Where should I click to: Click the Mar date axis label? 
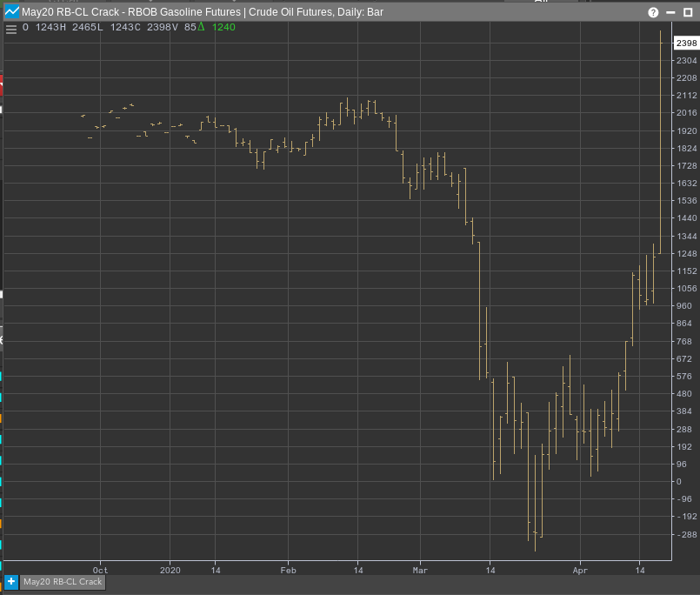pos(420,570)
